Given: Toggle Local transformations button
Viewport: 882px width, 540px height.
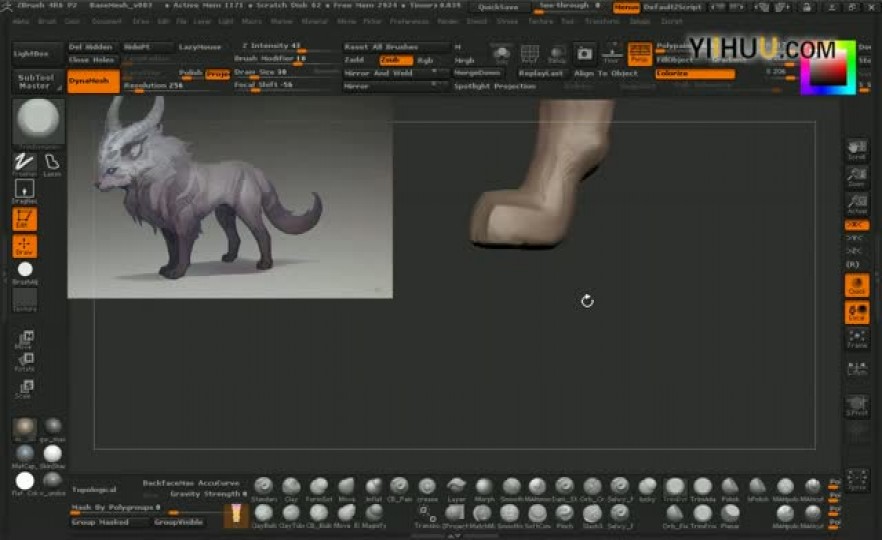Looking at the screenshot, I should 857,313.
